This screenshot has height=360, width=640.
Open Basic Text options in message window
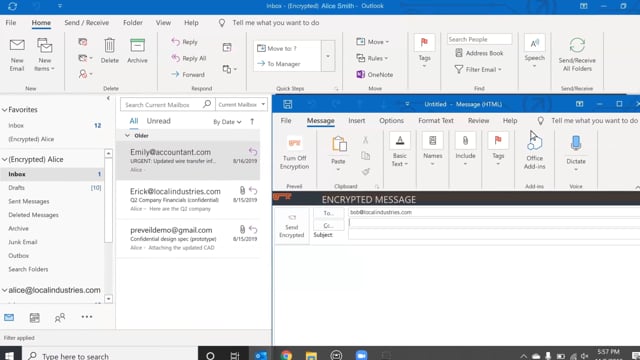(399, 150)
